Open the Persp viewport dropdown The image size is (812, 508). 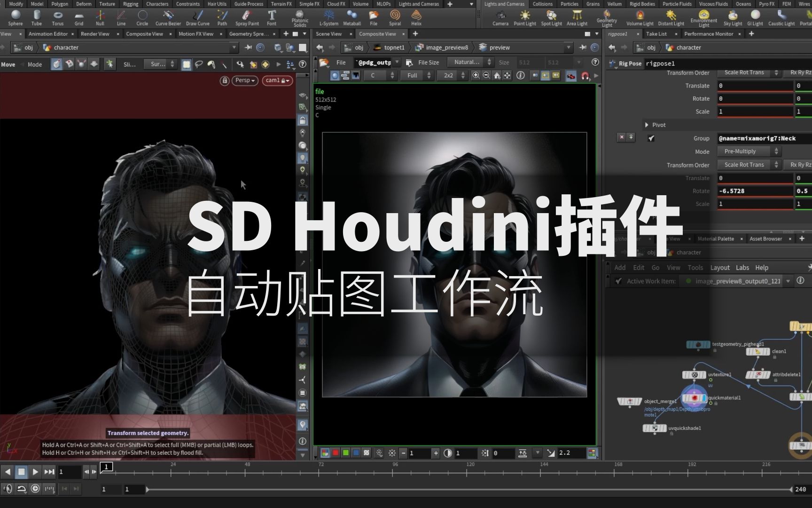click(245, 80)
